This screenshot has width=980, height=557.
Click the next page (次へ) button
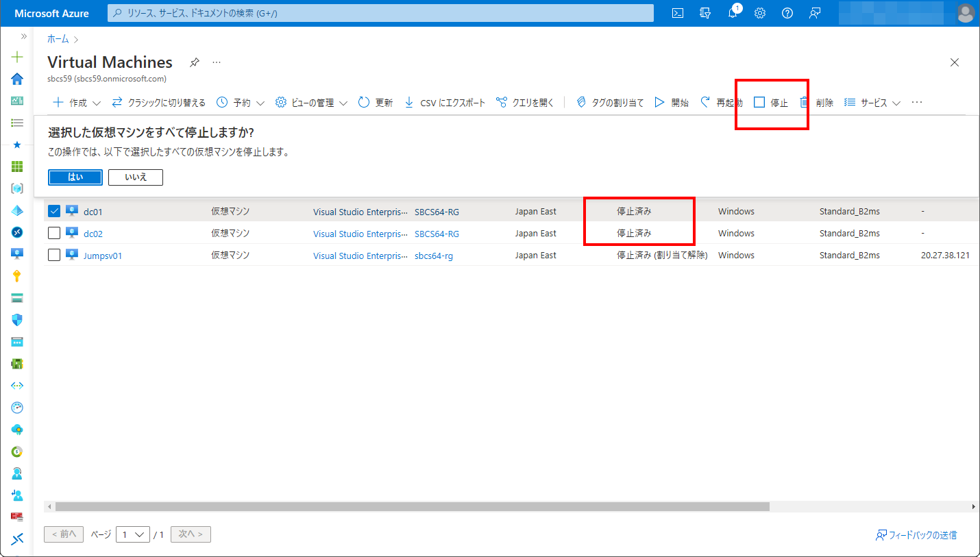pos(191,534)
